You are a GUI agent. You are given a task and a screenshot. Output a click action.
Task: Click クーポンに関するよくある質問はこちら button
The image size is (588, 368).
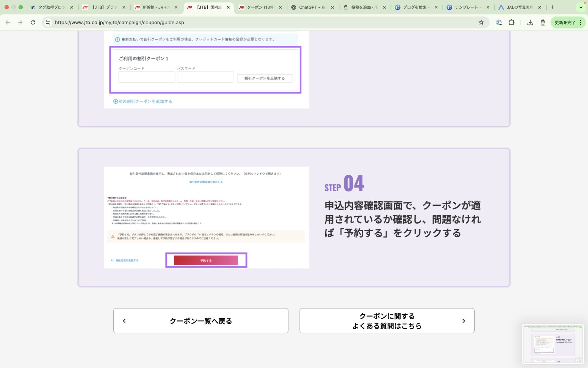pyautogui.click(x=386, y=321)
